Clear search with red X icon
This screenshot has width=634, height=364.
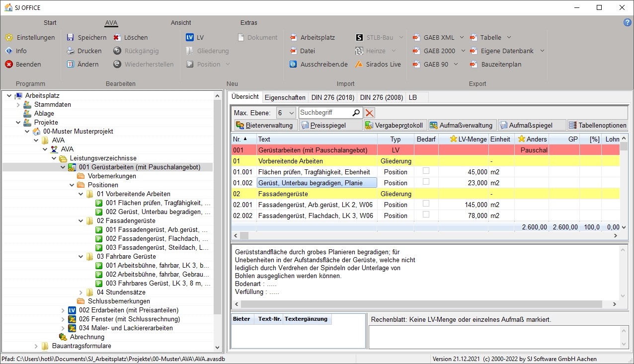point(370,113)
